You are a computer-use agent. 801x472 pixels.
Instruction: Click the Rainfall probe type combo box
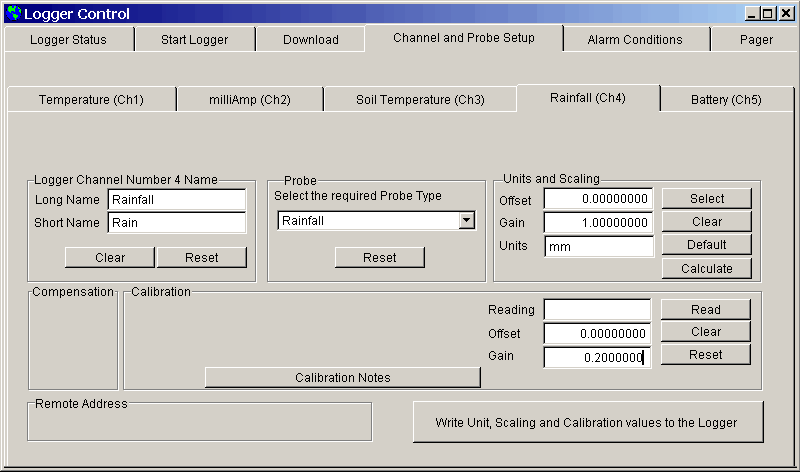click(x=376, y=221)
